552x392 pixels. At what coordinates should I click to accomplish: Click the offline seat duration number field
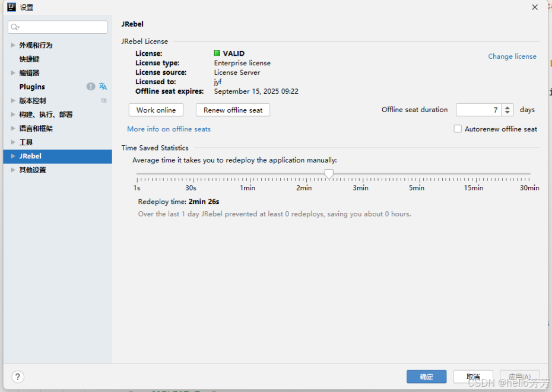click(478, 110)
